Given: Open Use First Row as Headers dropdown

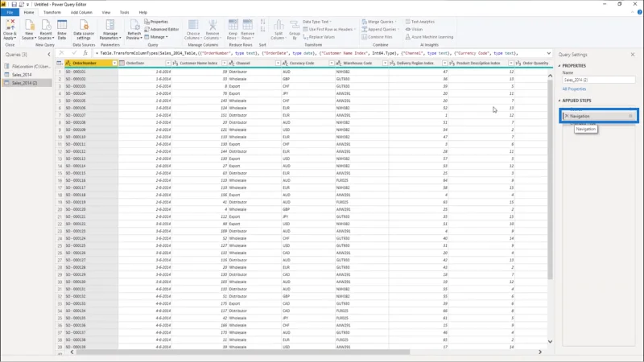Looking at the screenshot, I should (329, 30).
